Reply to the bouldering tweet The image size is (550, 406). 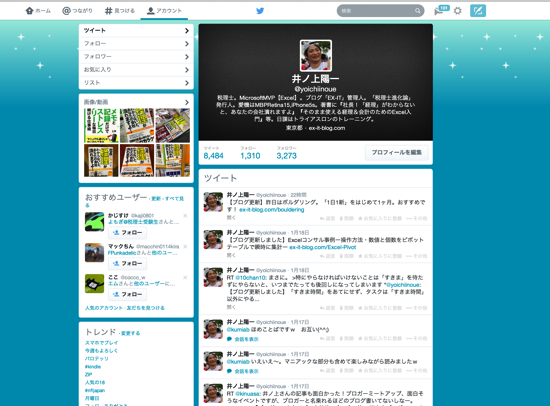click(328, 218)
